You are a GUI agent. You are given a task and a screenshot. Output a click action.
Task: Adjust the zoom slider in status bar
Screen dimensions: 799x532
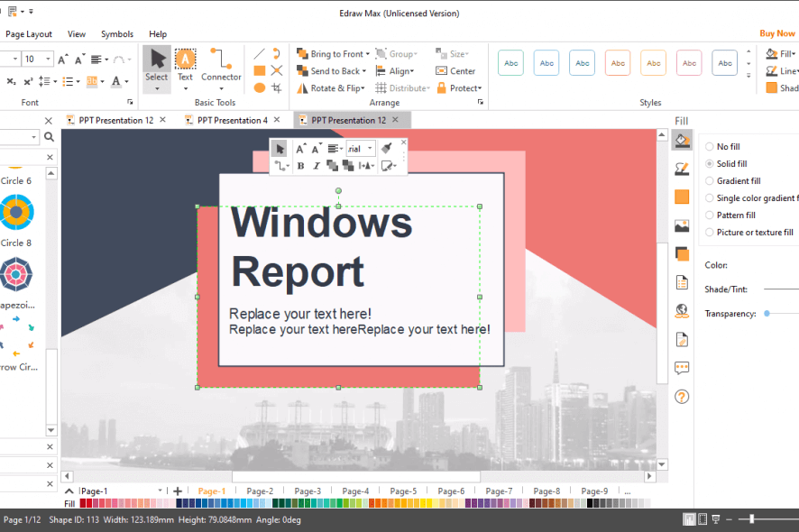751,519
